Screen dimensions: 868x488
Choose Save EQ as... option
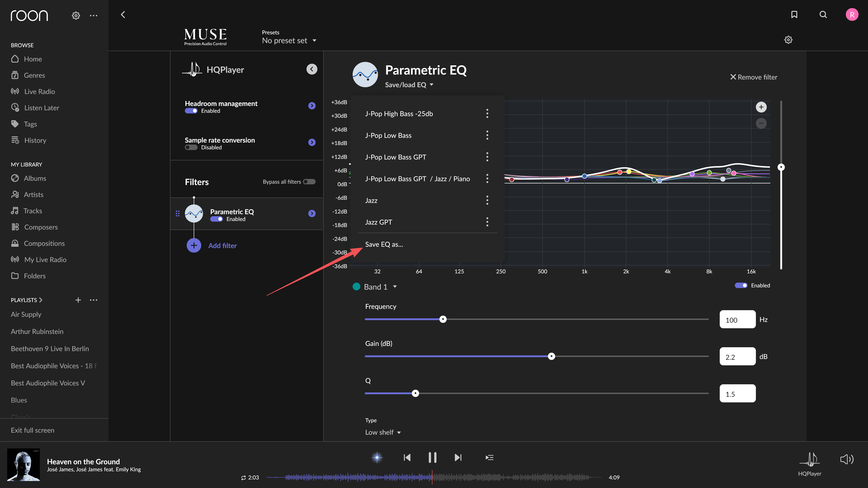pos(384,244)
